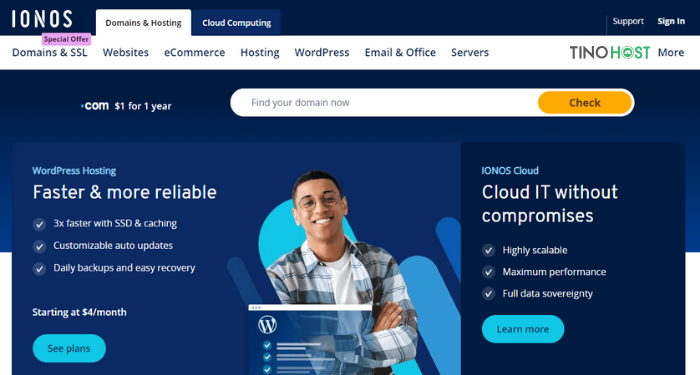Click the Daily backups and easy recovery text
Image resolution: width=700 pixels, height=375 pixels.
[124, 268]
